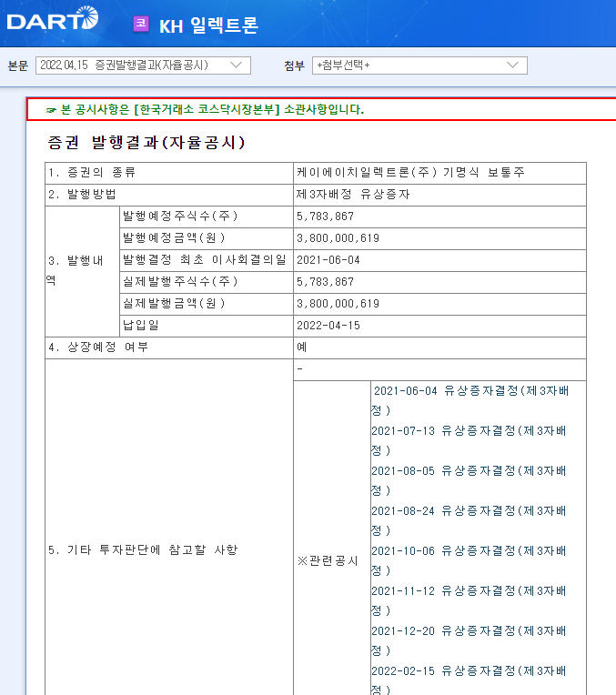This screenshot has width=616, height=695.
Task: Click the 발행예정주식수(주) label
Action: (180, 217)
